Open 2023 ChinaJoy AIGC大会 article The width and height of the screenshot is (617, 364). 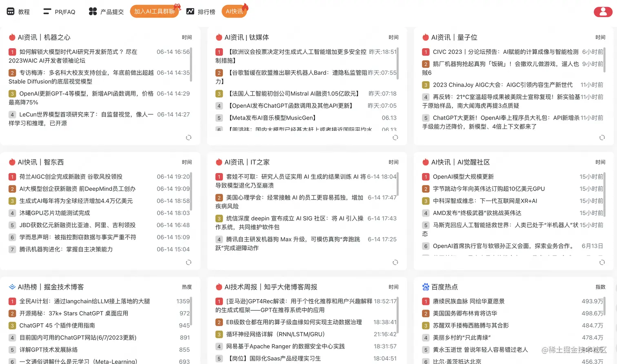(x=503, y=85)
